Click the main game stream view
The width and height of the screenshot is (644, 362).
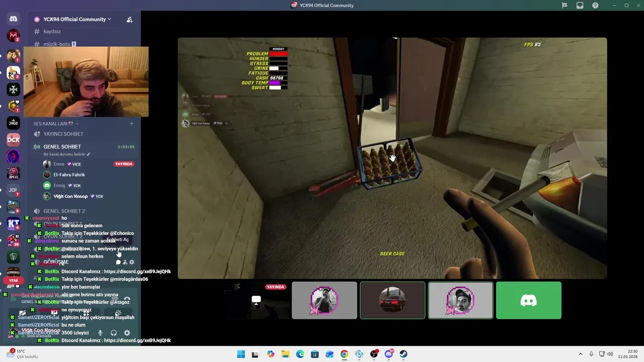[x=392, y=158]
